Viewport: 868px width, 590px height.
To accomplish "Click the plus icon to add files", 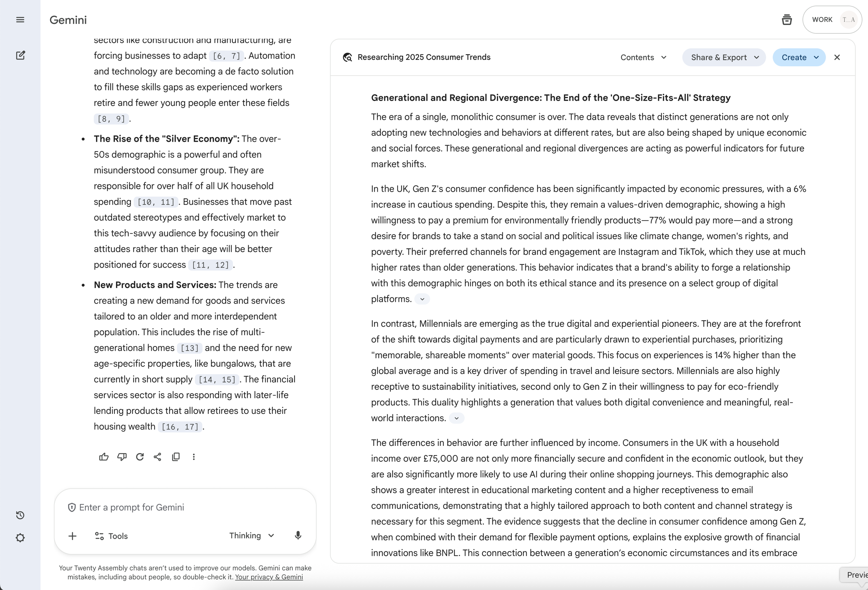I will pos(73,536).
